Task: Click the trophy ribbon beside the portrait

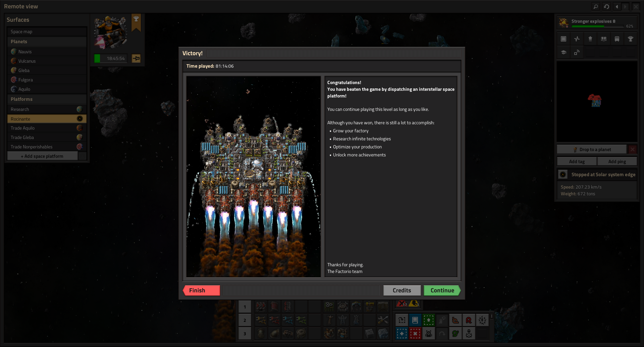Action: point(136,23)
